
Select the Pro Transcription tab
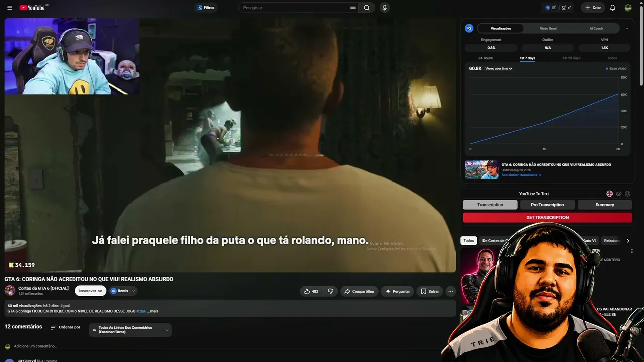[547, 205]
